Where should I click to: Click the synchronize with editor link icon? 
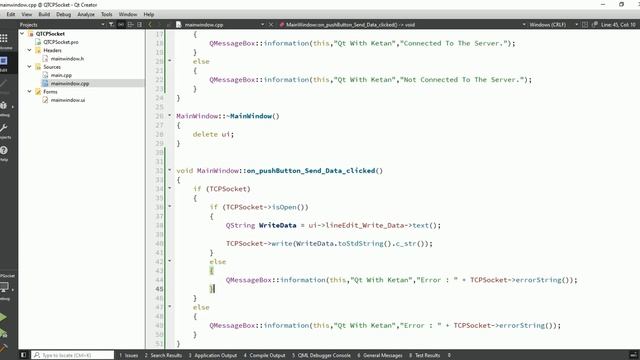pyautogui.click(x=121, y=24)
